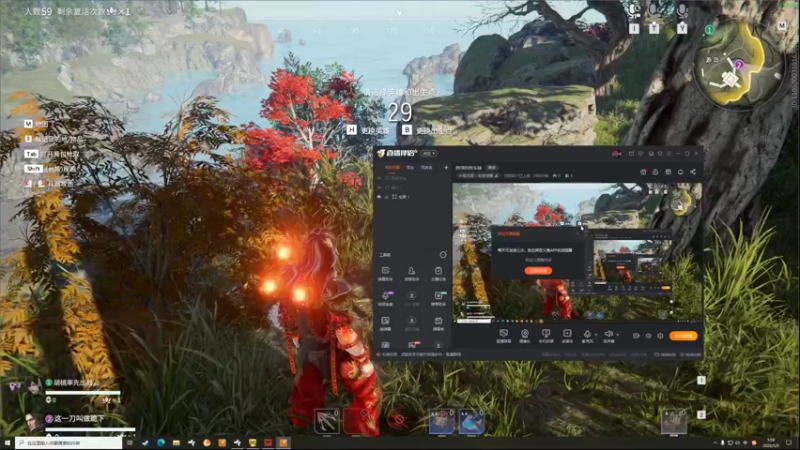Open the toolbox tool with the red badge
This screenshot has width=800, height=450.
coord(412,345)
